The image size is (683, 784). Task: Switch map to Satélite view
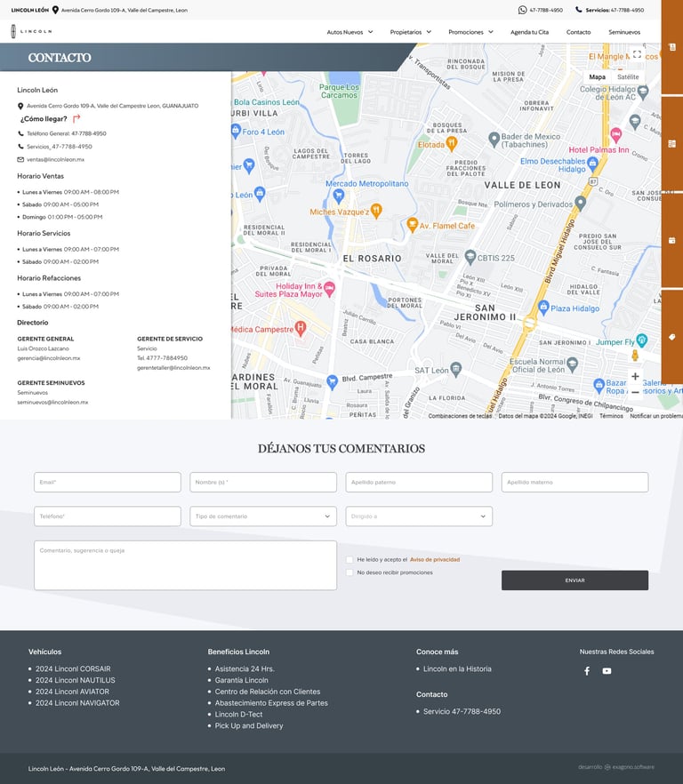(628, 77)
